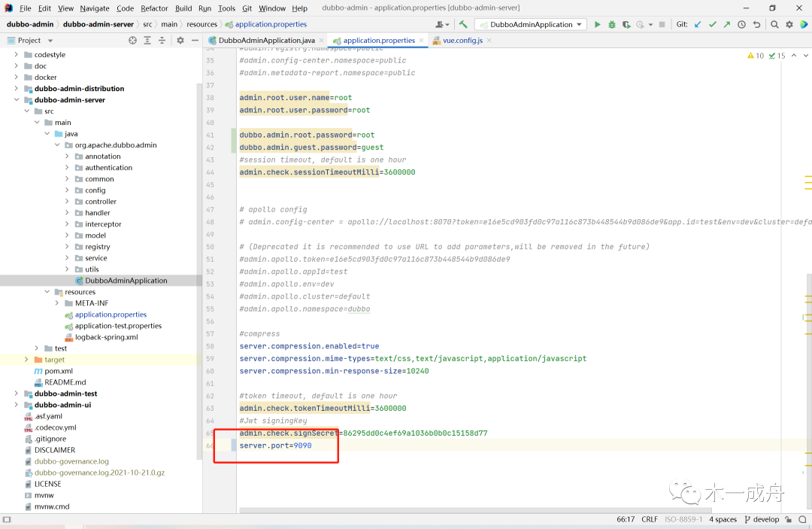This screenshot has height=529, width=812.
Task: Click the JetBrains icon at the toolbar's end
Action: [x=804, y=24]
